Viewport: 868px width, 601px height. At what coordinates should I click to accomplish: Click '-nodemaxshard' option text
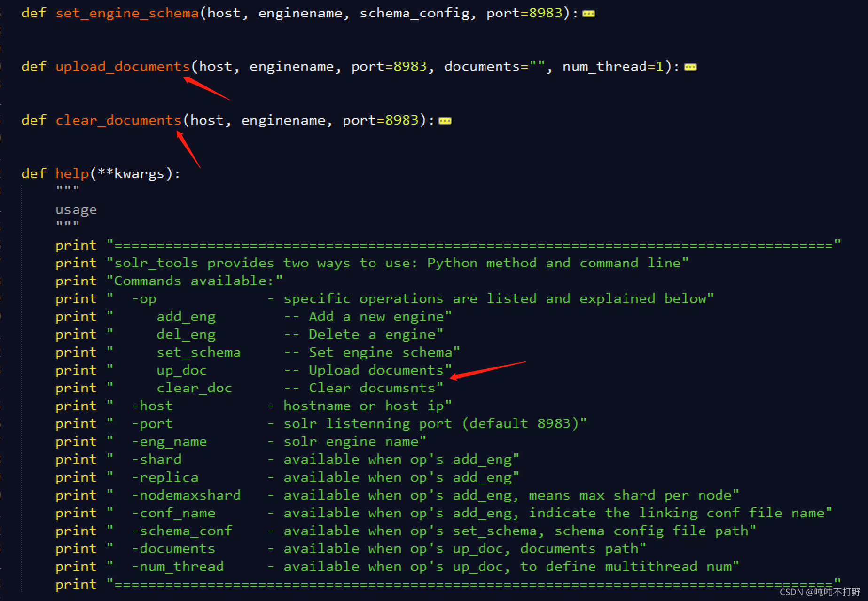point(186,495)
